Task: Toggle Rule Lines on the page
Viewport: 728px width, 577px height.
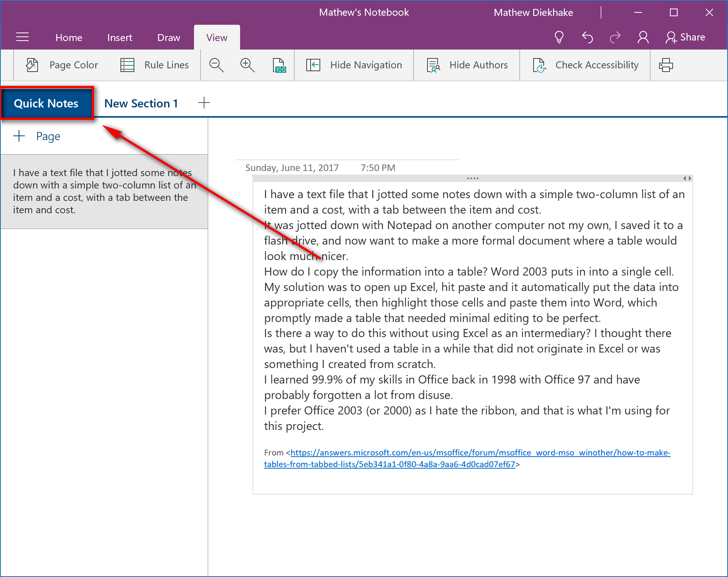Action: pos(155,65)
